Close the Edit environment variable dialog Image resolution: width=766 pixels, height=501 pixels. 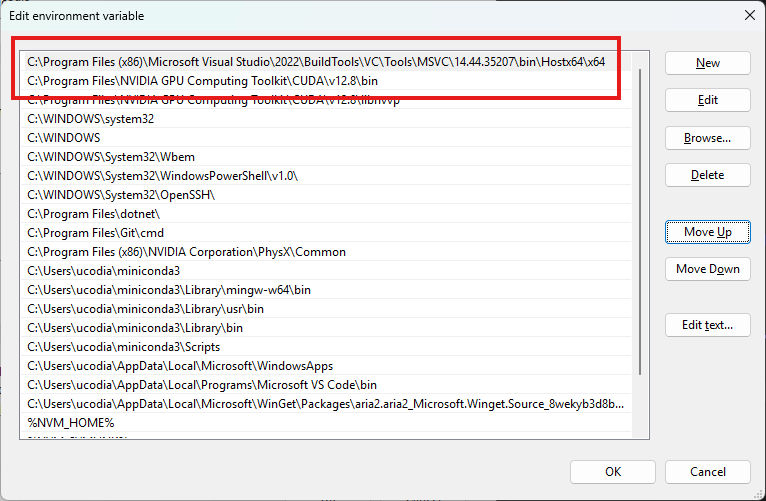[x=750, y=16]
